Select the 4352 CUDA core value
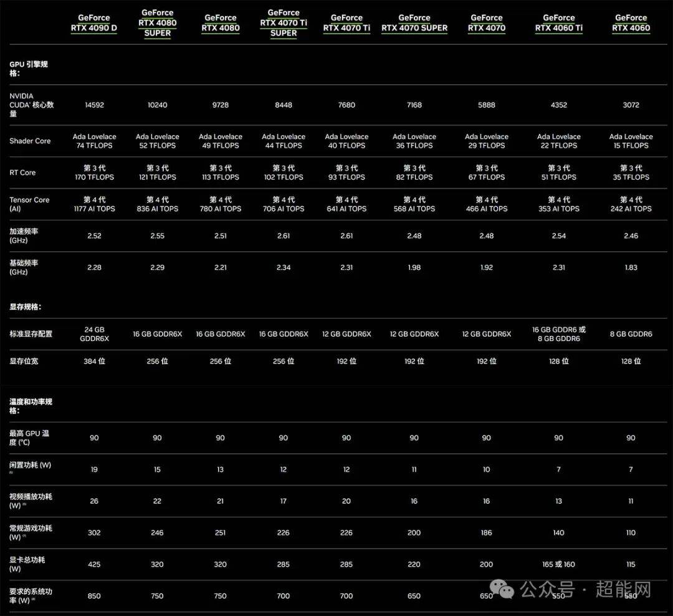This screenshot has width=673, height=616. [x=559, y=105]
